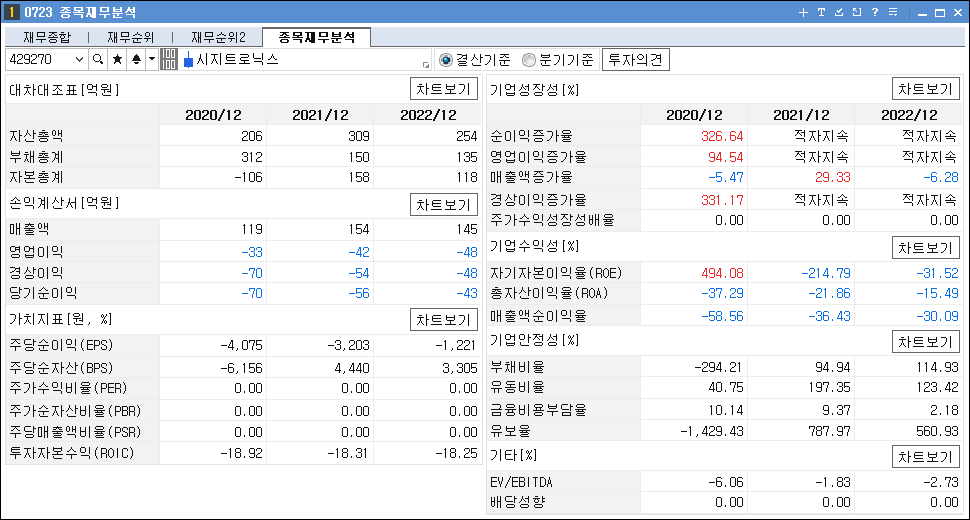Click the 주가수익비율(PER) row label
The height and width of the screenshot is (520, 970).
coord(68,388)
